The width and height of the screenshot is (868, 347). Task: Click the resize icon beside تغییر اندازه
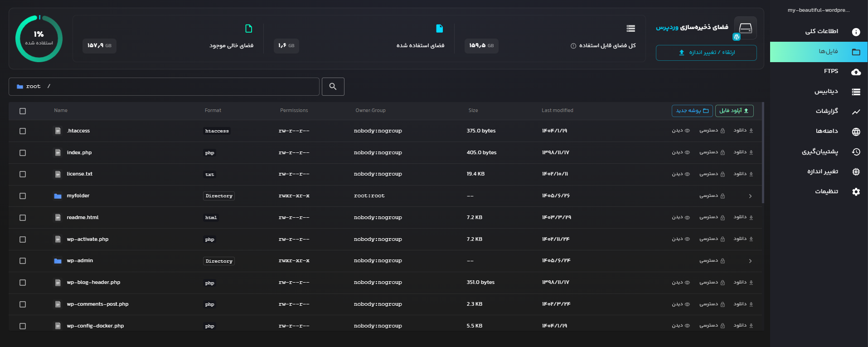[856, 172]
